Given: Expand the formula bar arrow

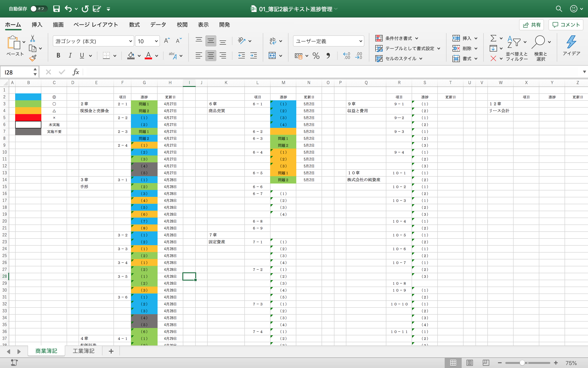Looking at the screenshot, I should (584, 72).
